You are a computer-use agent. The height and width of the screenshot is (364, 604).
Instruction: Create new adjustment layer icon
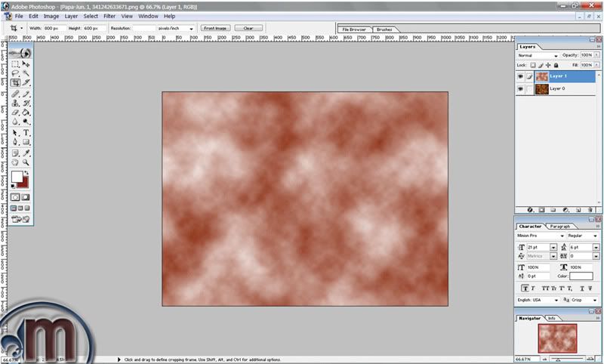(565, 210)
